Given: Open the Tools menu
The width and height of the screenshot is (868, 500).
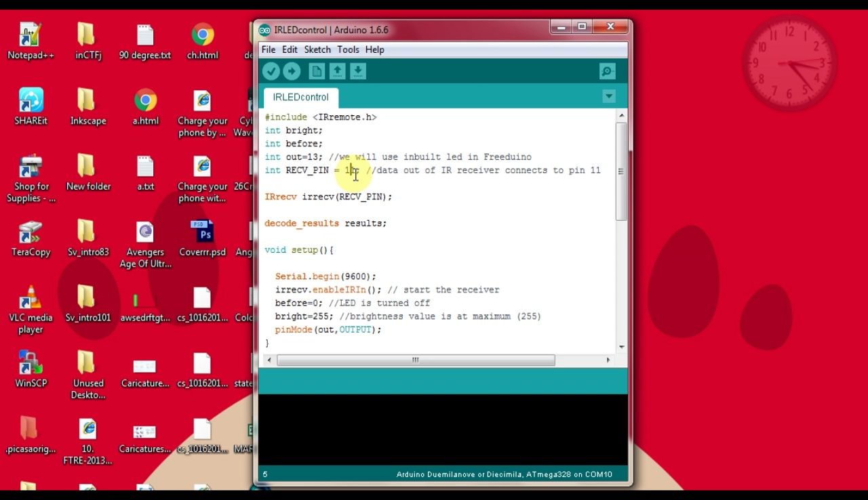Looking at the screenshot, I should pos(348,49).
